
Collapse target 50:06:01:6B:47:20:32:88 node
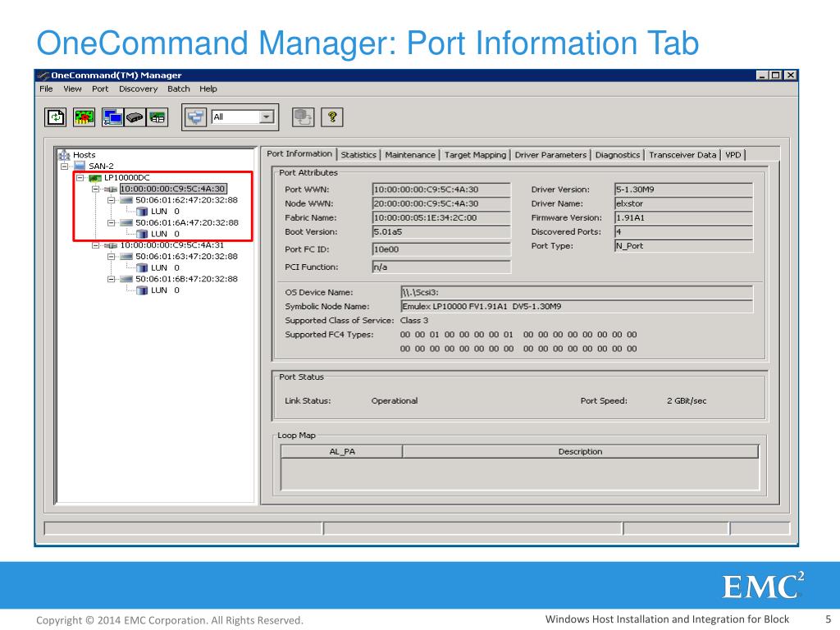tap(111, 279)
